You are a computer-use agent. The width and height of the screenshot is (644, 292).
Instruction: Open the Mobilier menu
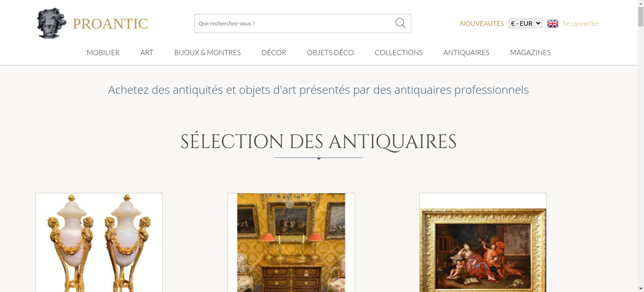tap(103, 52)
